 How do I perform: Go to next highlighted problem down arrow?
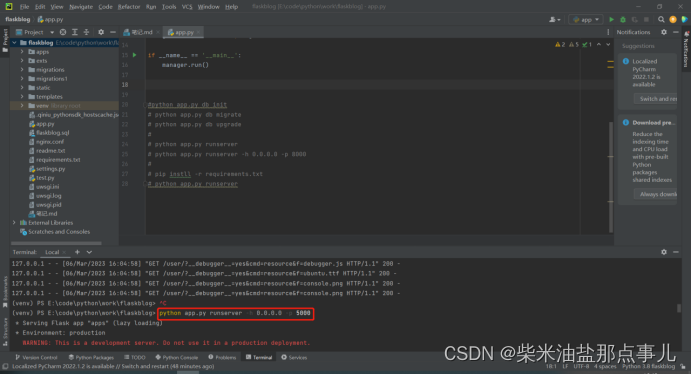coord(608,45)
